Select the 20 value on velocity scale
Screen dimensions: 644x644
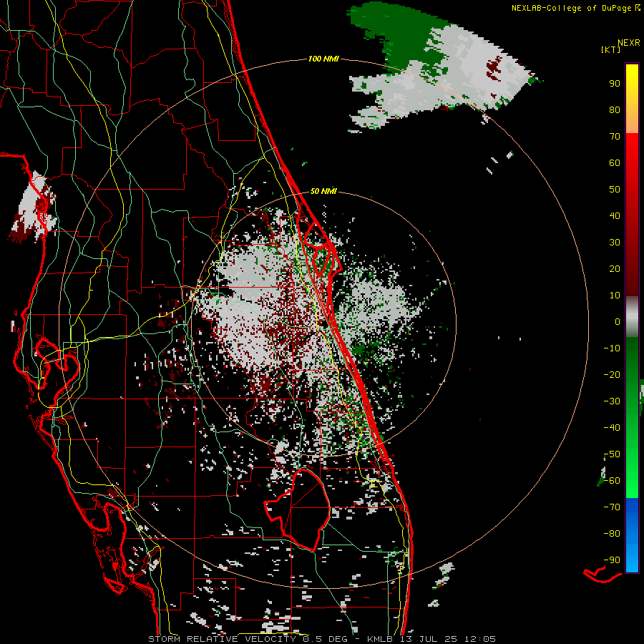point(615,268)
